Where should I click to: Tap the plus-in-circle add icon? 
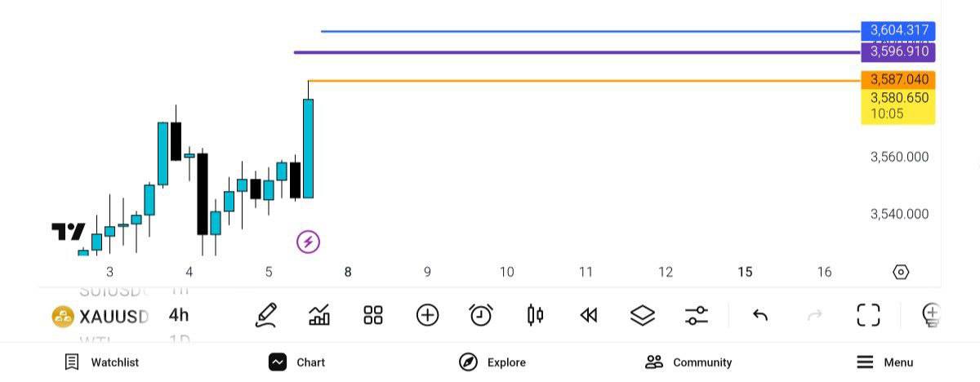pyautogui.click(x=427, y=315)
